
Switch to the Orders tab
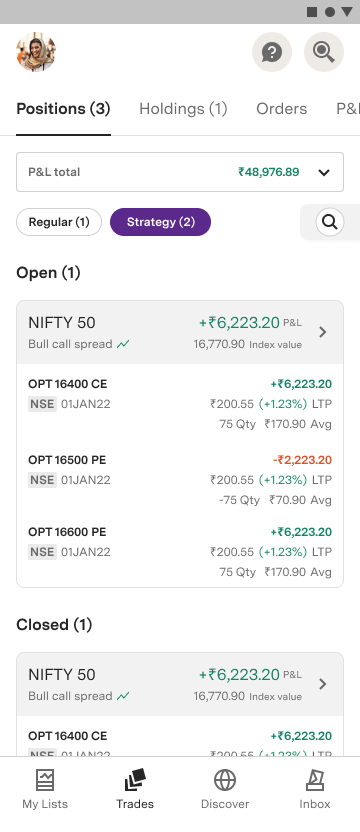point(281,109)
